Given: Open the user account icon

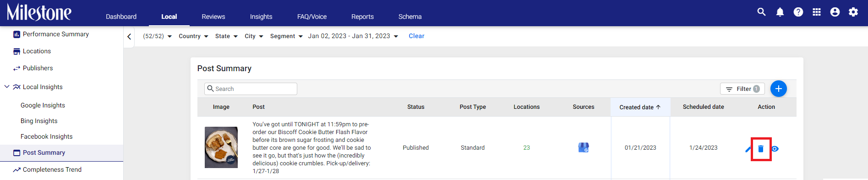Looking at the screenshot, I should 835,12.
